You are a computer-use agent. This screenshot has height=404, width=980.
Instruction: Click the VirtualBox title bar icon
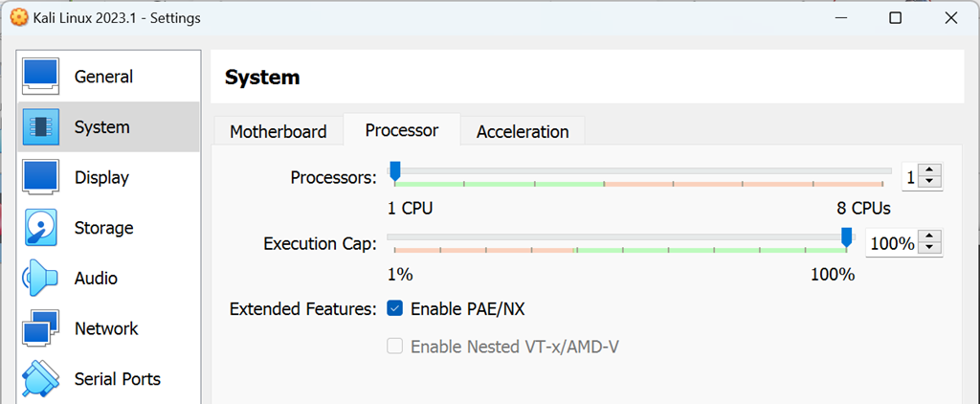(x=17, y=18)
